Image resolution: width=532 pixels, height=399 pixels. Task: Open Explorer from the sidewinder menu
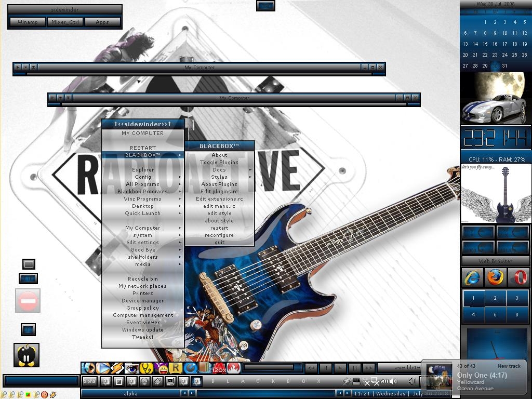tap(143, 170)
